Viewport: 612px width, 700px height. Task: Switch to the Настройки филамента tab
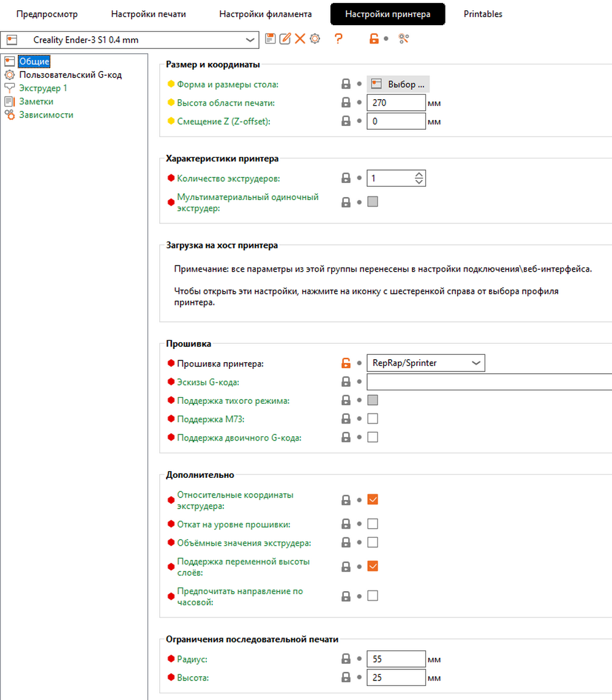[x=266, y=14]
